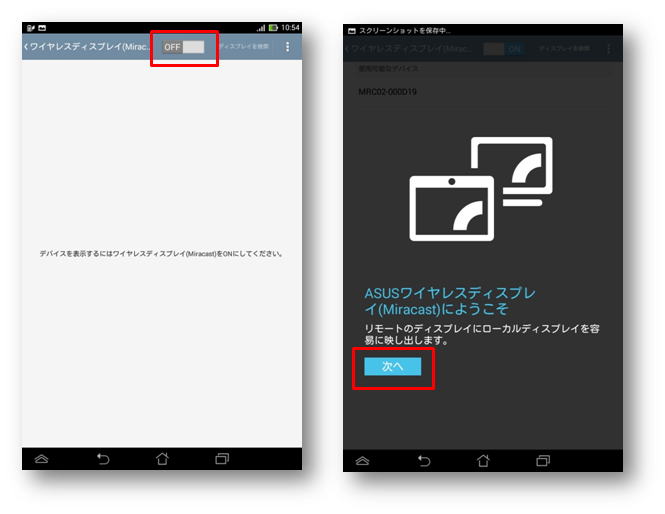
Task: Tap the up-chevron icon in right navigation bar
Action: 363,461
